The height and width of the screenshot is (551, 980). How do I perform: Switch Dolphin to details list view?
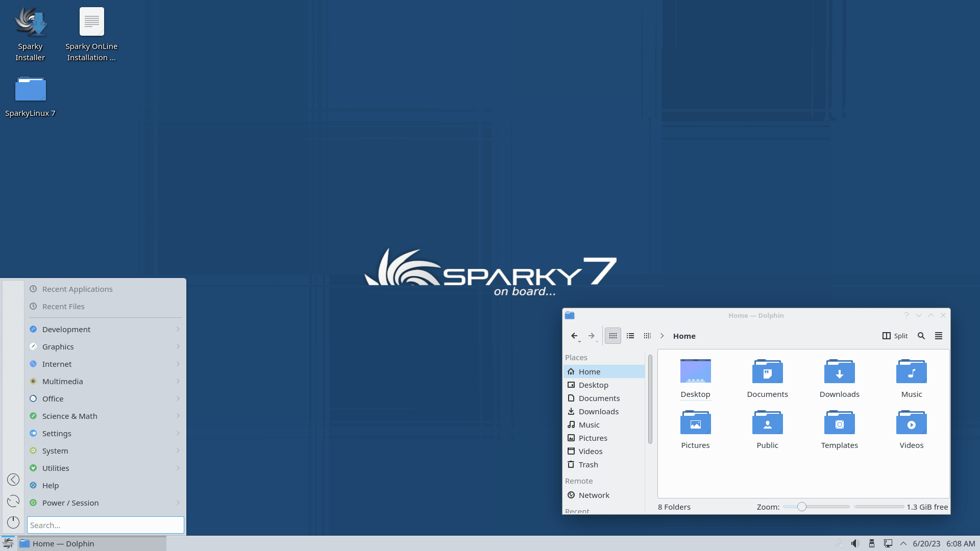tap(630, 336)
